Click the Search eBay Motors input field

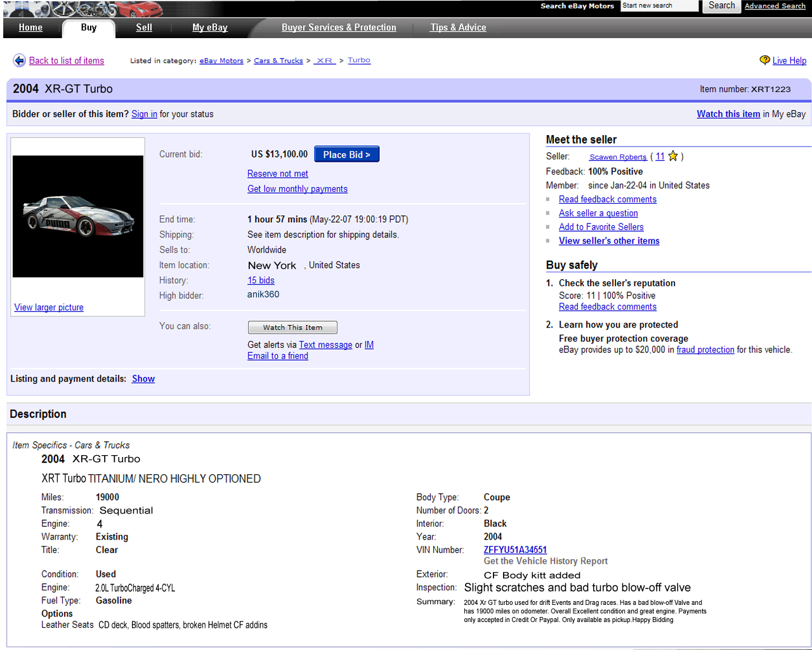coord(659,6)
